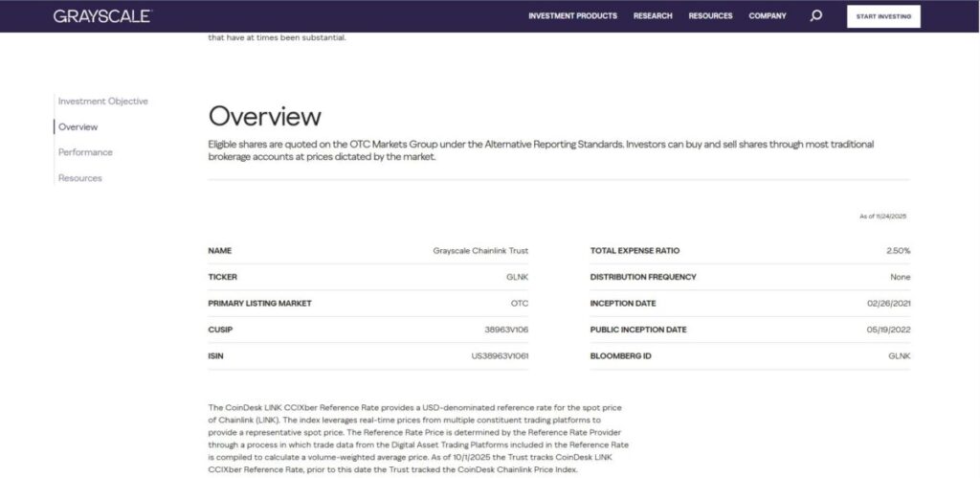
Task: Go to Performance in side navigation
Action: pos(85,152)
